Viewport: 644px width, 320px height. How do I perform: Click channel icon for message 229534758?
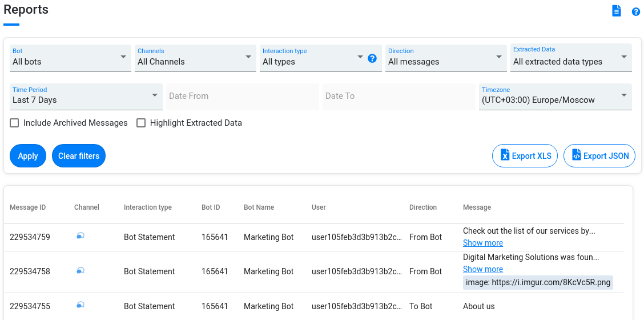(x=80, y=271)
